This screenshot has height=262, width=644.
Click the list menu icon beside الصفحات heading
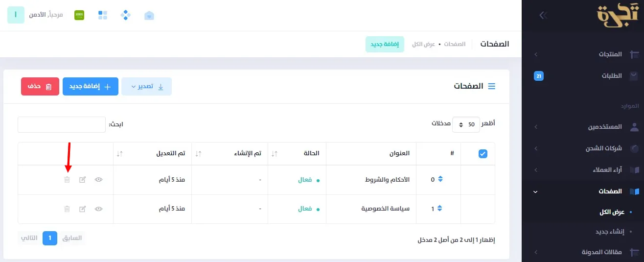[492, 86]
